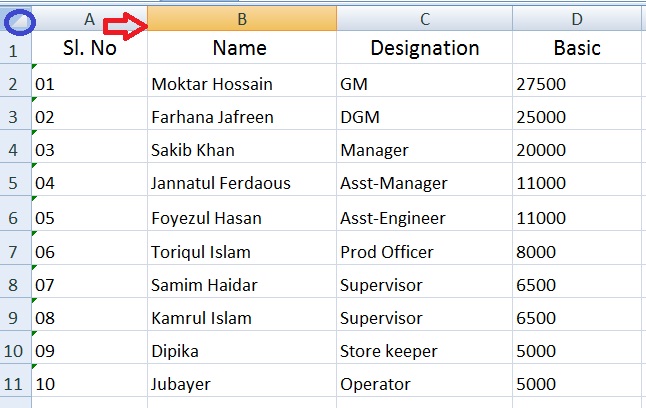Click the Designation heading cell
This screenshot has height=408, width=646.
(x=424, y=48)
